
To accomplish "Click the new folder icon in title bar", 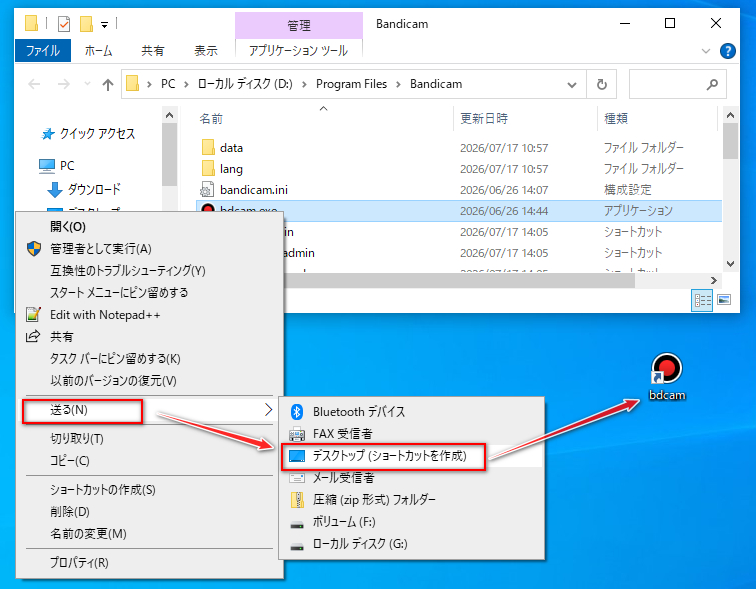I will tap(86, 24).
